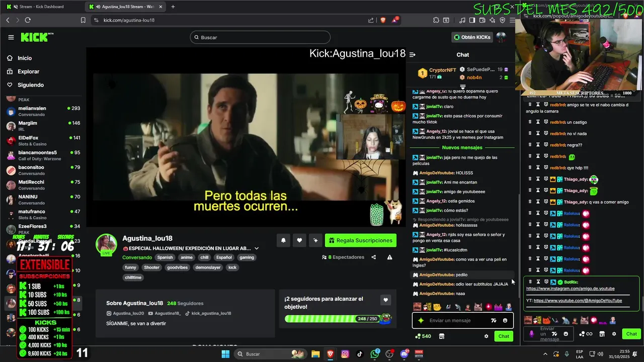Image resolution: width=644 pixels, height=362 pixels.
Task: Click the report warning triangle icon
Action: point(390,257)
